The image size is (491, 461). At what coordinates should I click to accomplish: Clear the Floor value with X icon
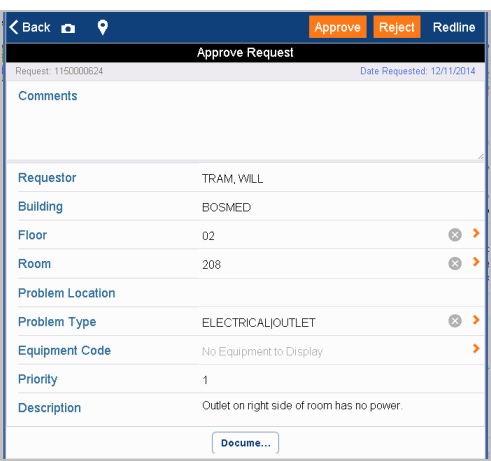pyautogui.click(x=455, y=235)
